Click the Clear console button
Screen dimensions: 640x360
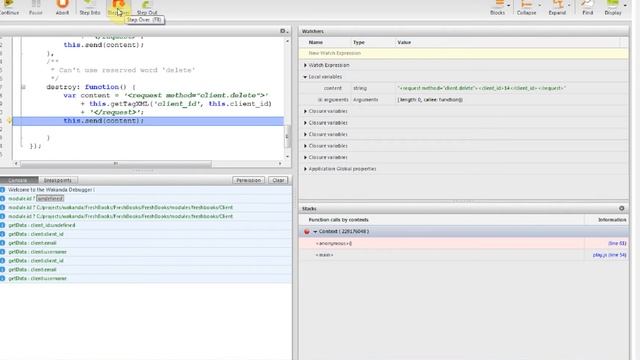[x=278, y=180]
